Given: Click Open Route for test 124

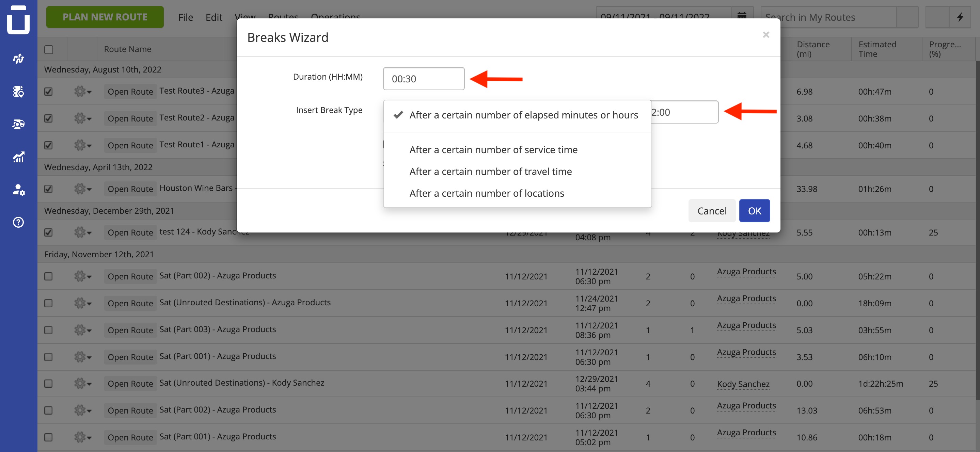Looking at the screenshot, I should click(x=130, y=232).
